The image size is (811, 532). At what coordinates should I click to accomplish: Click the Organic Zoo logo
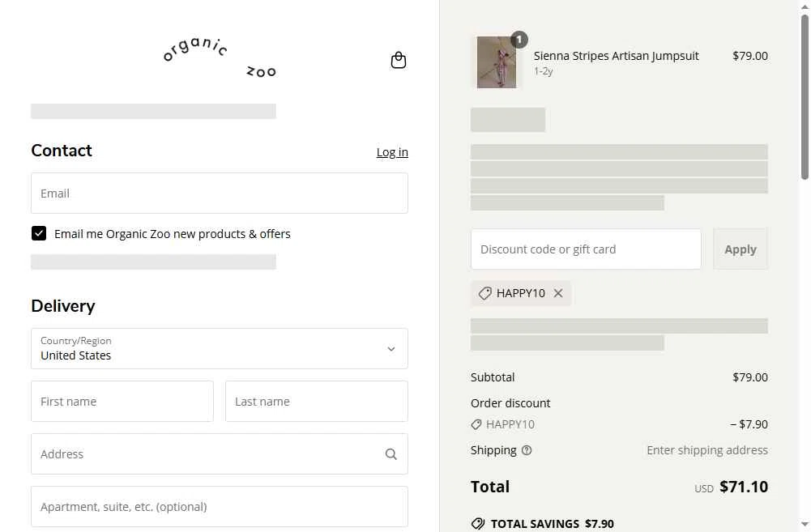(x=220, y=57)
